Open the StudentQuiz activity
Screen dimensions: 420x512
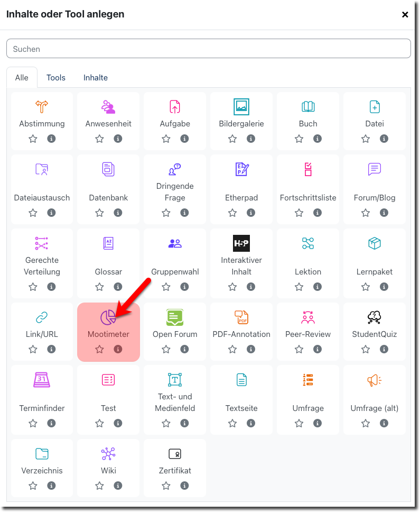point(375,317)
